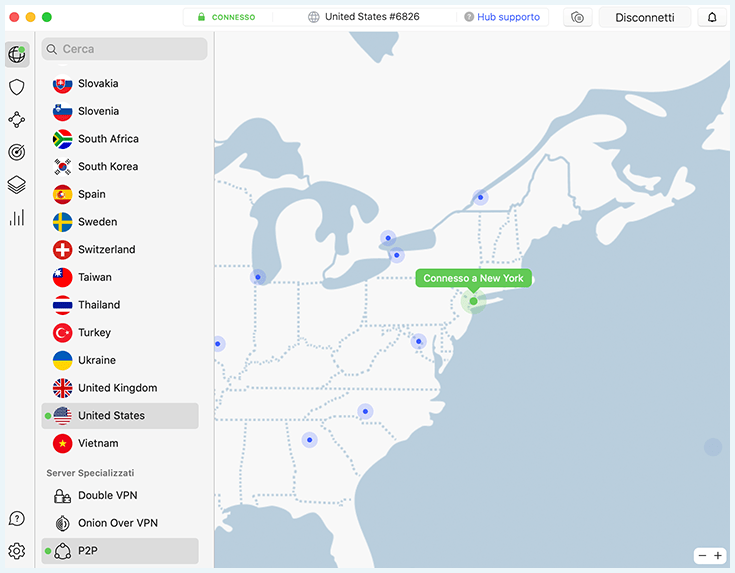735x573 pixels.
Task: Click the South Korea flag icon
Action: (62, 167)
